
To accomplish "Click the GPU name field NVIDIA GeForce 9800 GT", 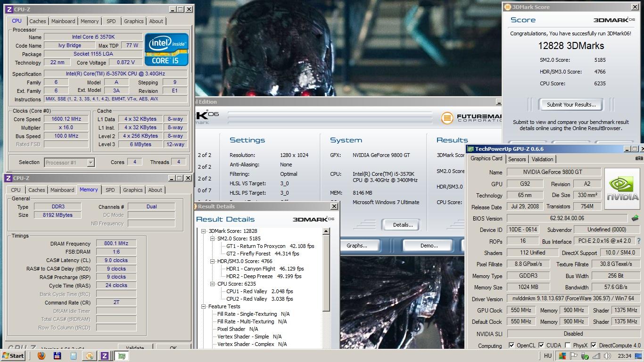I will pyautogui.click(x=554, y=172).
